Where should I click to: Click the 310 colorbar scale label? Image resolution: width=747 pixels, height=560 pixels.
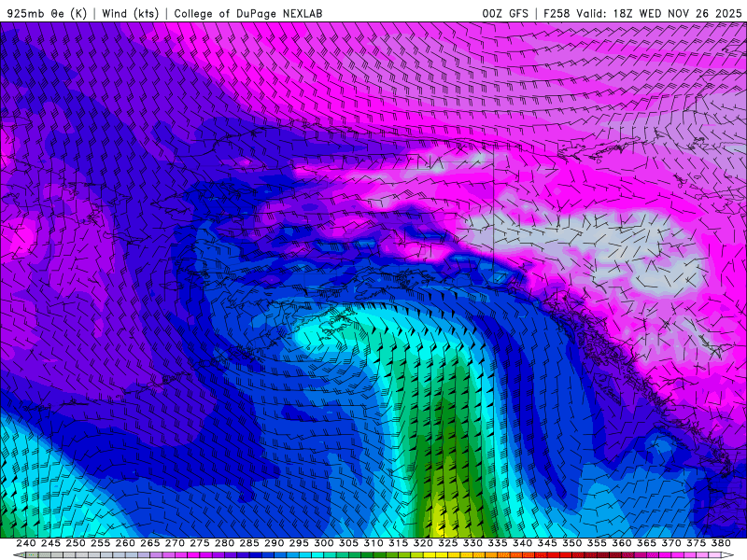[x=373, y=543]
